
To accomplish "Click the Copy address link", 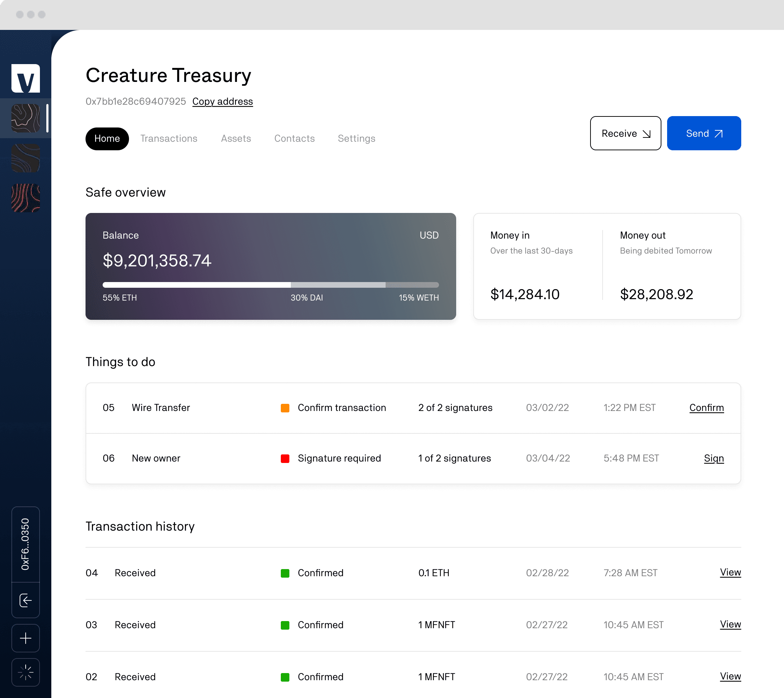I will tap(223, 101).
